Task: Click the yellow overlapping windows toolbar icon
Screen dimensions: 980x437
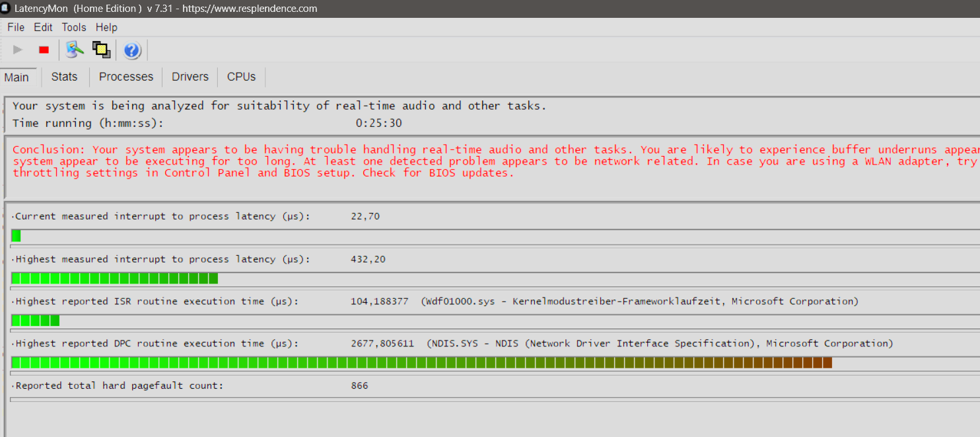Action: [101, 50]
